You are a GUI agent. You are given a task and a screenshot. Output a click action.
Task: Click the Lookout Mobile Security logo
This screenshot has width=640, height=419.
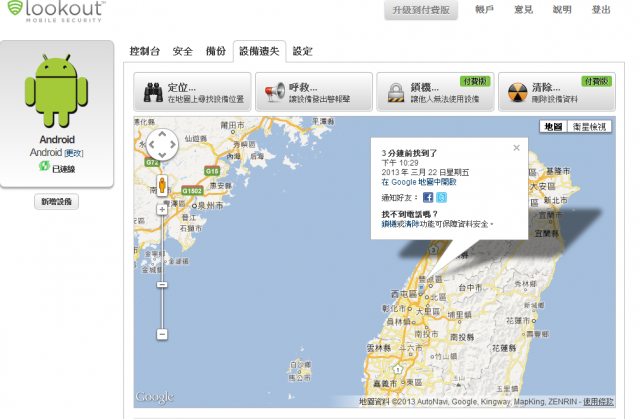(56, 11)
